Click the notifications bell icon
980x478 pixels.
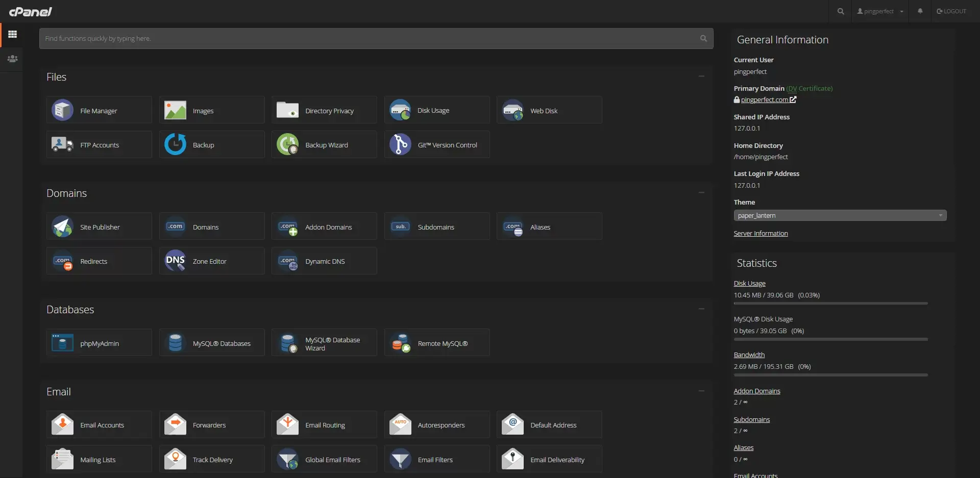(x=920, y=11)
